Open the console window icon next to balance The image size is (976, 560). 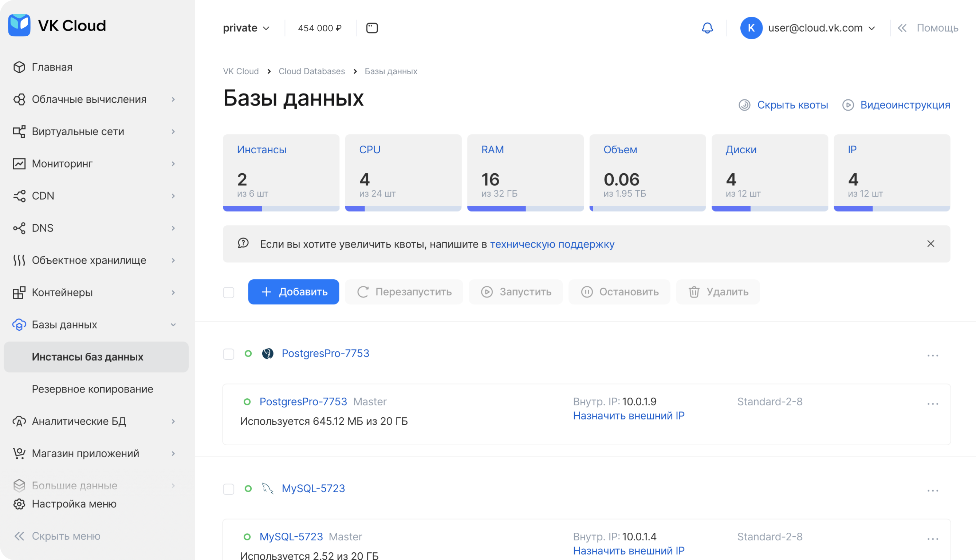[x=371, y=28]
